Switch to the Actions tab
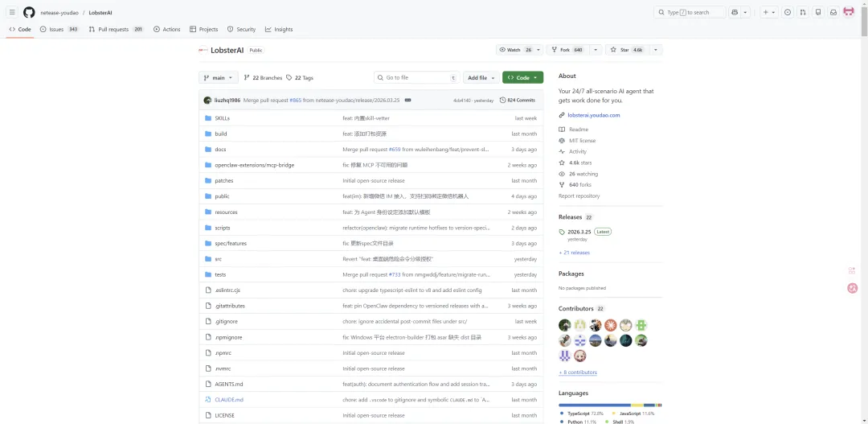Viewport: 868px width, 424px height. [166, 30]
